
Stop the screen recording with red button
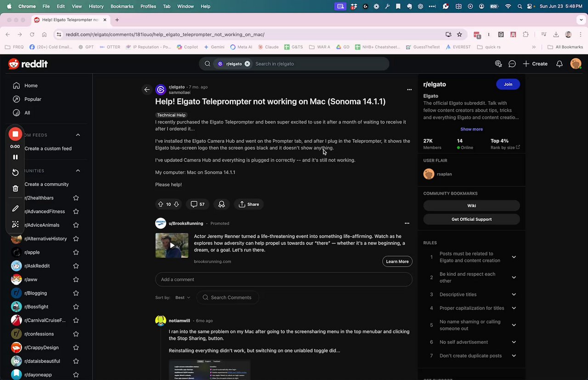pos(15,134)
